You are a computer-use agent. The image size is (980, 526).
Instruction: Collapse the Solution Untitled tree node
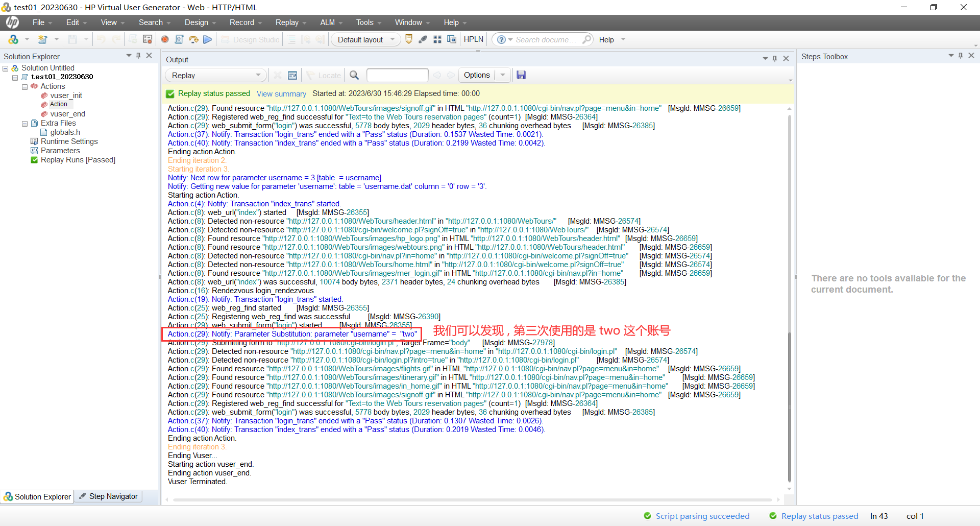click(x=6, y=68)
